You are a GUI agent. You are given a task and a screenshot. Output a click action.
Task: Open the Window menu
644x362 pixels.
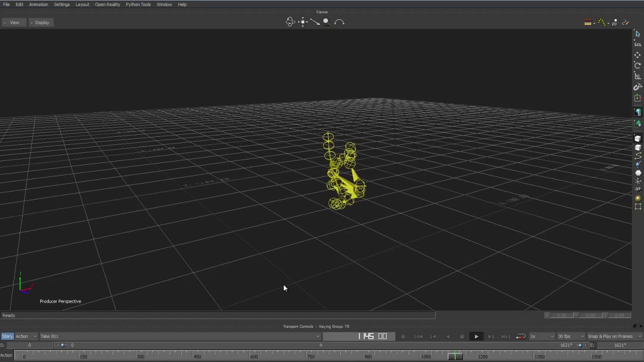[164, 5]
